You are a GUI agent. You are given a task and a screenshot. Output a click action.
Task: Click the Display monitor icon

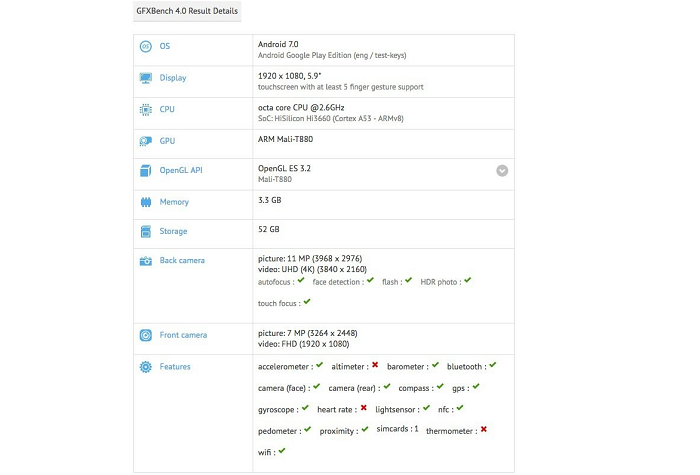click(146, 78)
